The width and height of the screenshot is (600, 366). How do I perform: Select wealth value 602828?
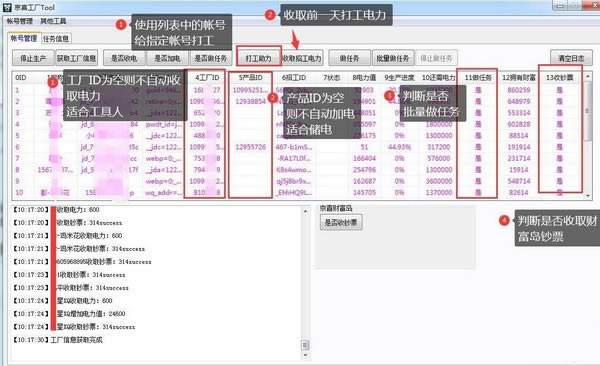pos(519,124)
